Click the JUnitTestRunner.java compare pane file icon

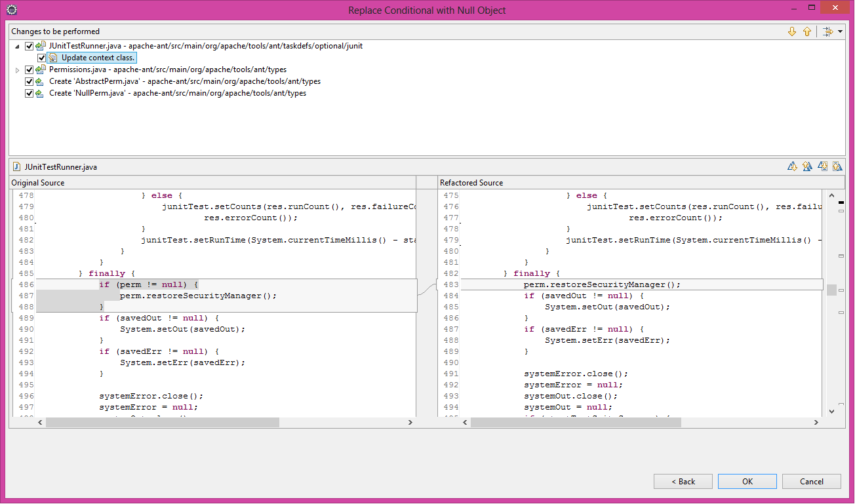[x=17, y=167]
